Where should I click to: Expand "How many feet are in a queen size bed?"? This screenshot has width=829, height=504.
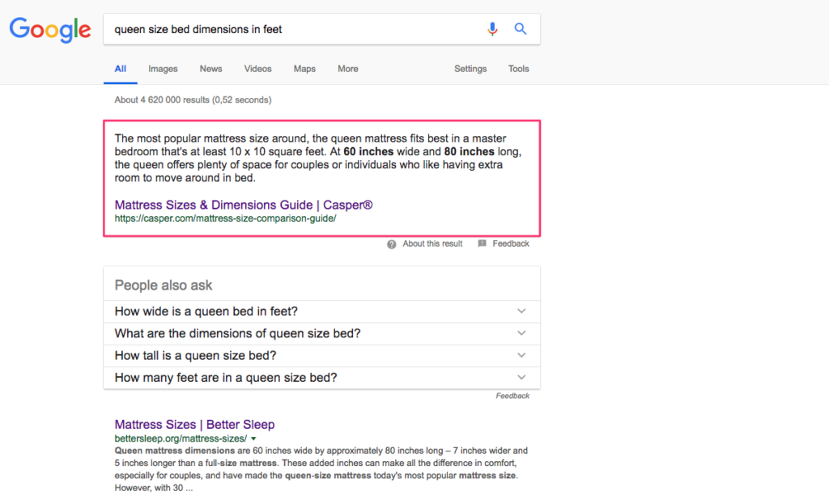point(521,378)
